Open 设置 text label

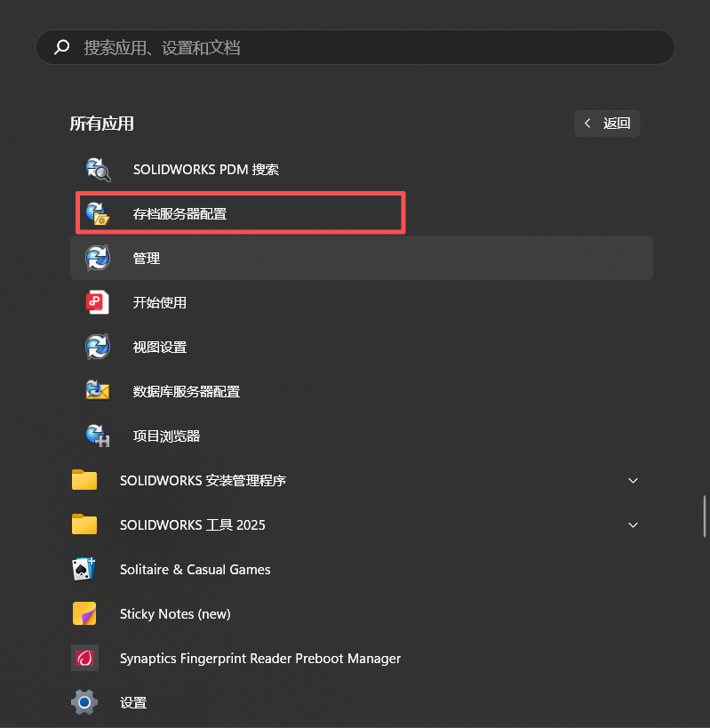pyautogui.click(x=133, y=703)
